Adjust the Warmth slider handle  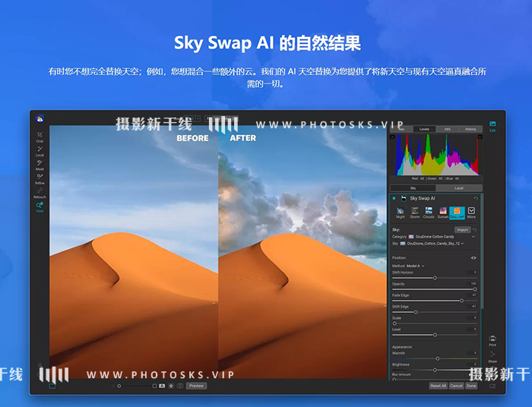pos(438,358)
